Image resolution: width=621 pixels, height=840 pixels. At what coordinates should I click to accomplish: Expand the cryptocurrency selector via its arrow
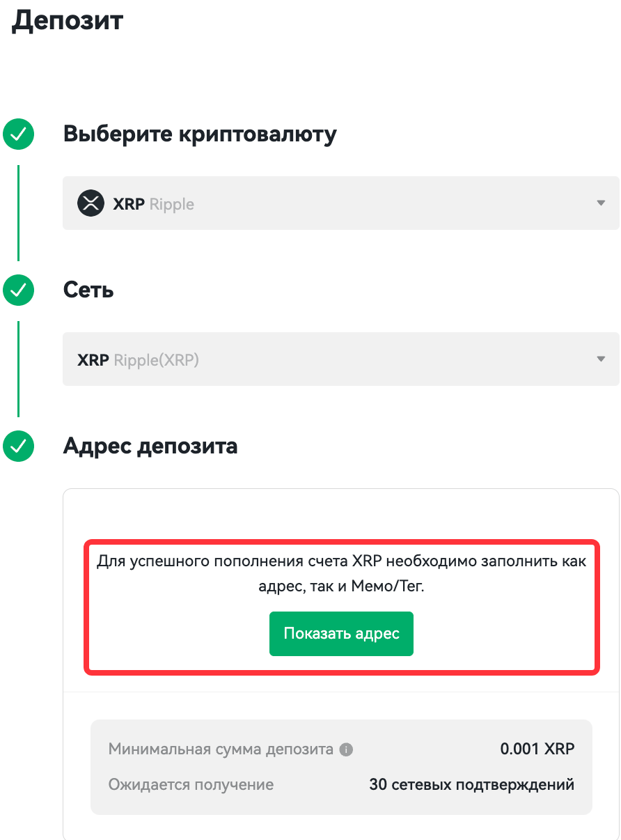pyautogui.click(x=601, y=203)
